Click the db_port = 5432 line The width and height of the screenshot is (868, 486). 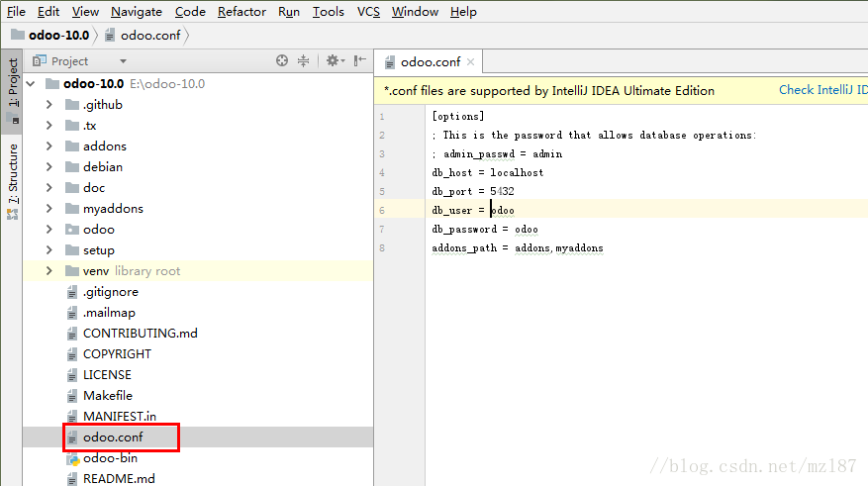[473, 191]
